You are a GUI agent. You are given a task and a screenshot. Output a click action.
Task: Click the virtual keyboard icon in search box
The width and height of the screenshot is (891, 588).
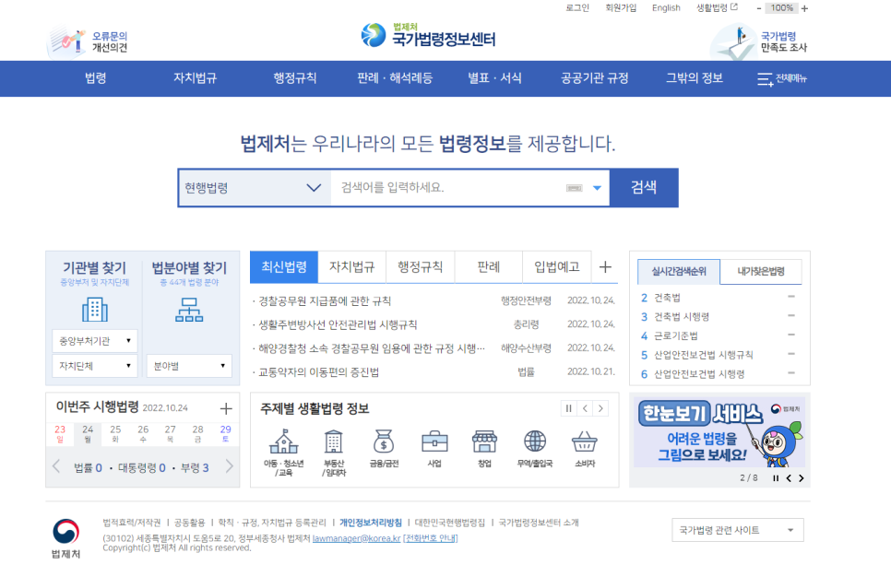(574, 188)
